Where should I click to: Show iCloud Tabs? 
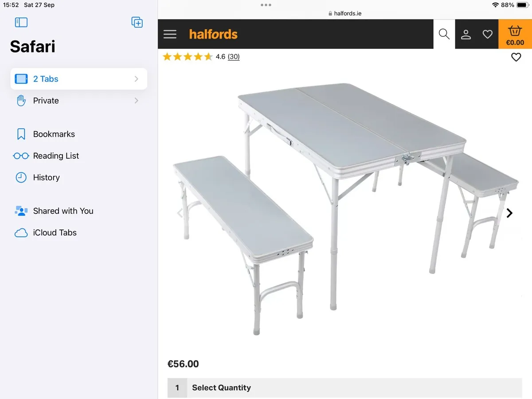pos(55,233)
